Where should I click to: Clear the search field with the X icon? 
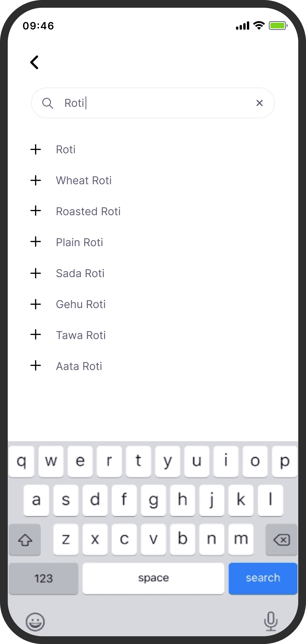point(259,103)
